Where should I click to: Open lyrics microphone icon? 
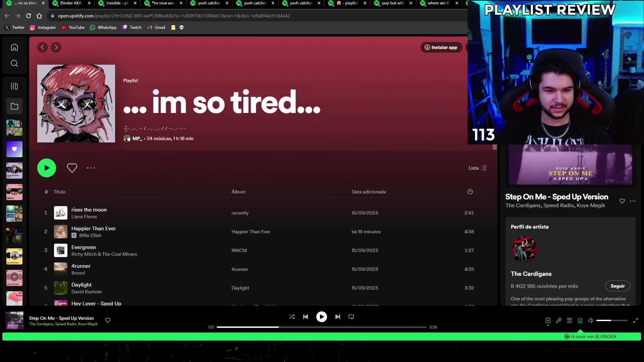click(559, 320)
